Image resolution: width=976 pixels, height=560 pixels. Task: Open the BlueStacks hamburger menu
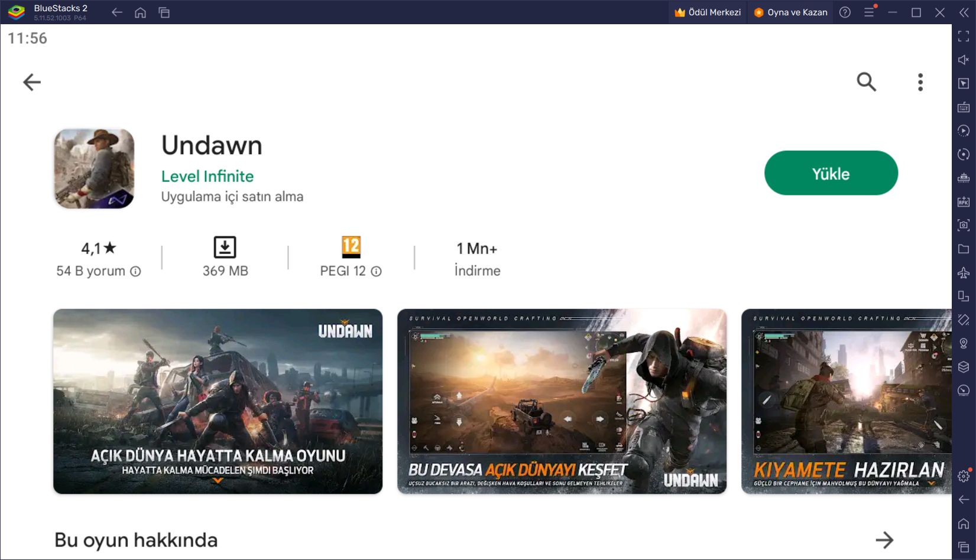point(869,12)
